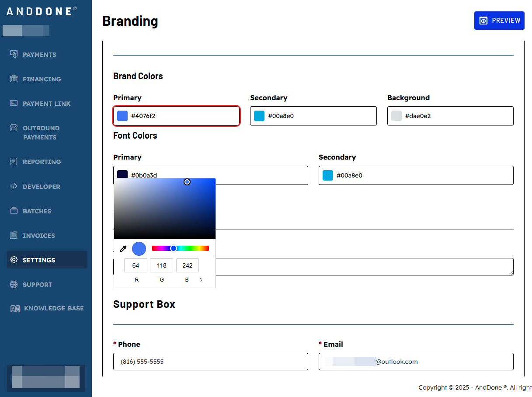The image size is (532, 397).
Task: Click the hue slider rainbow bar
Action: pyautogui.click(x=181, y=248)
